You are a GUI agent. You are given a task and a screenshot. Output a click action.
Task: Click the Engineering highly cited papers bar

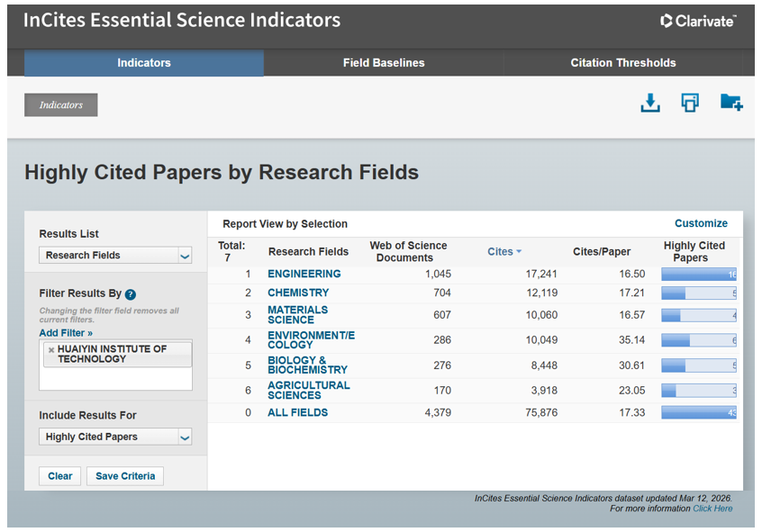pyautogui.click(x=699, y=275)
